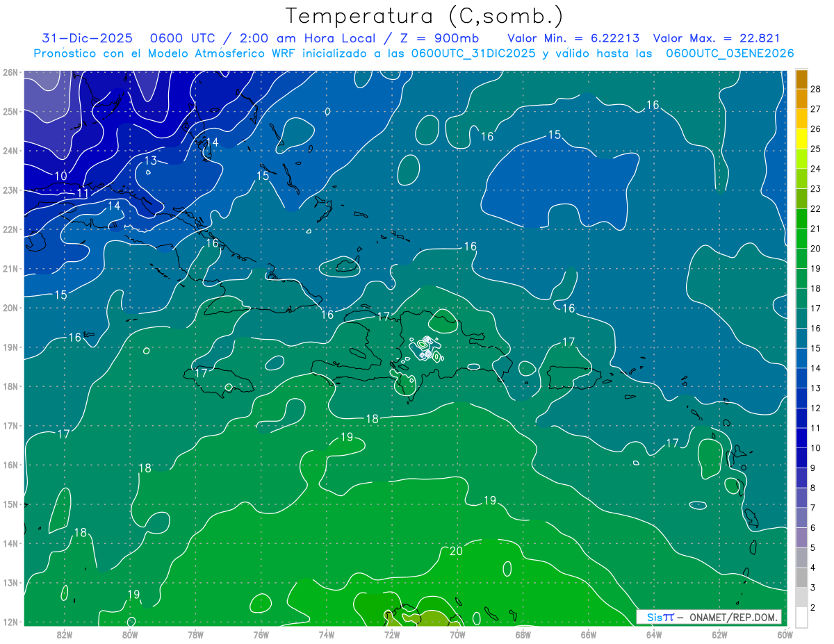Click the 16N latitude axis label
Viewport: 834px width, 644px height.
point(10,465)
